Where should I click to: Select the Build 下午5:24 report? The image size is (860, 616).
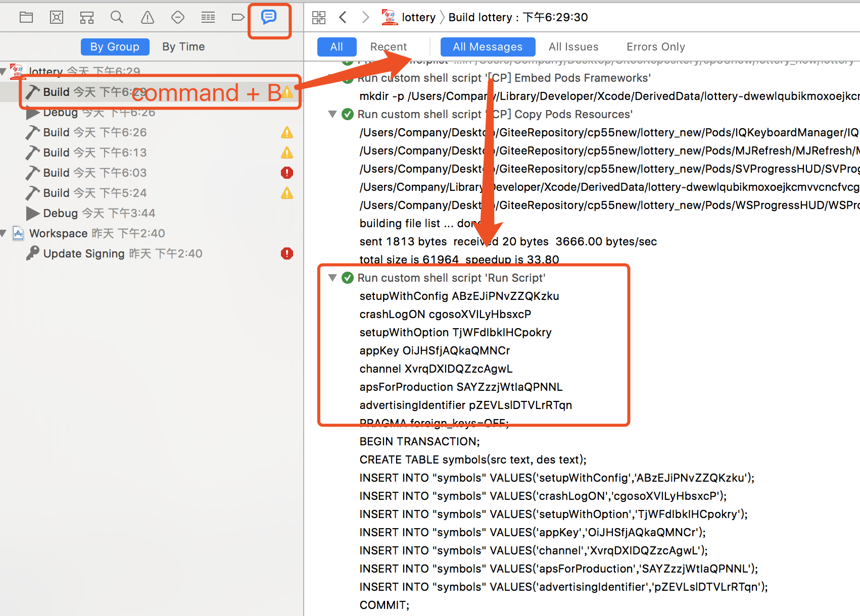pyautogui.click(x=152, y=193)
